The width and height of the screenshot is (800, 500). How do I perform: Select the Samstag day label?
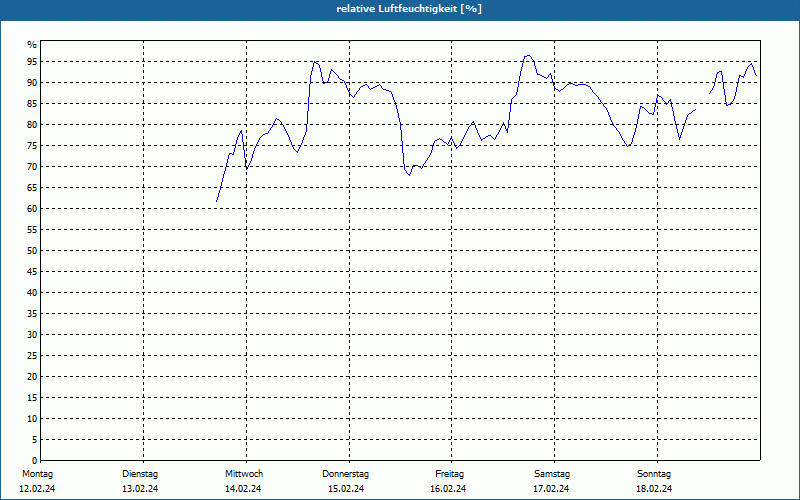pyautogui.click(x=552, y=474)
